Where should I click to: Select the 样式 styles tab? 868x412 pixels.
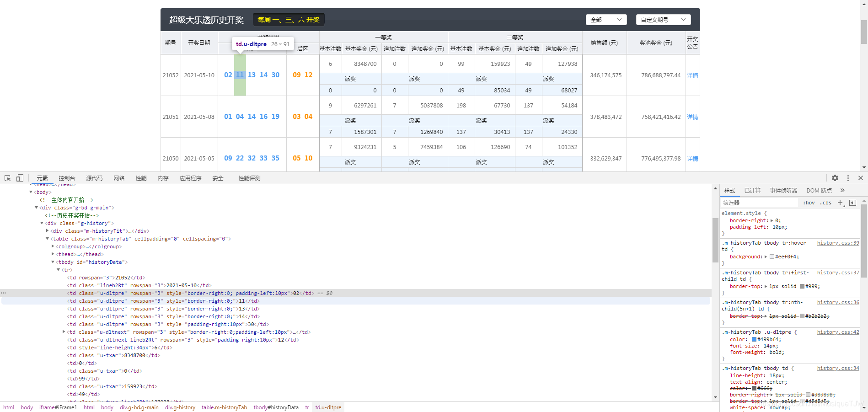pyautogui.click(x=729, y=190)
